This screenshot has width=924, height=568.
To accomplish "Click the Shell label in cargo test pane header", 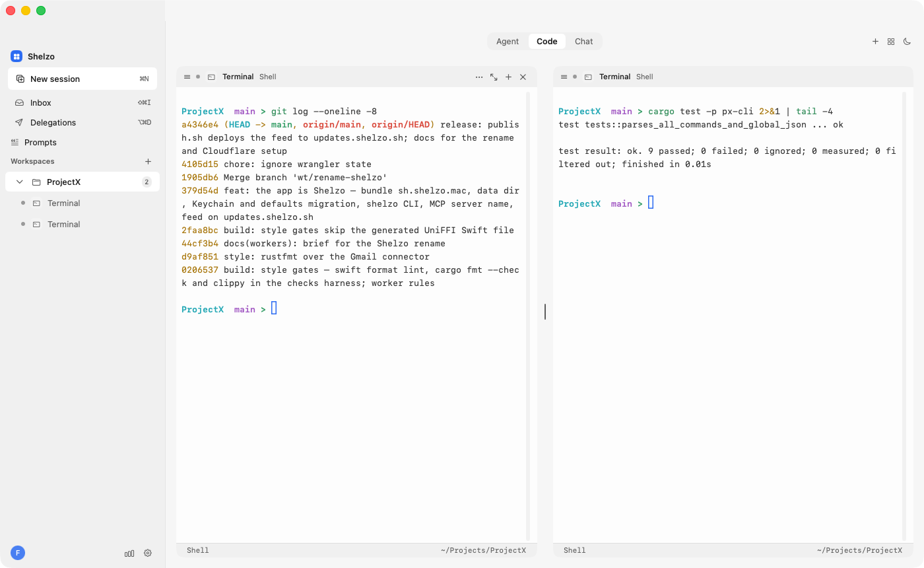I will 645,77.
